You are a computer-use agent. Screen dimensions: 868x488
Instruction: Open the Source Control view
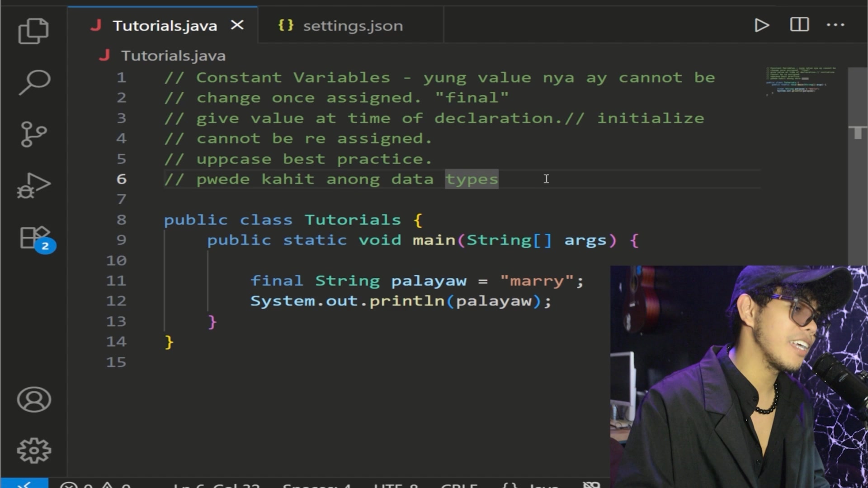34,134
